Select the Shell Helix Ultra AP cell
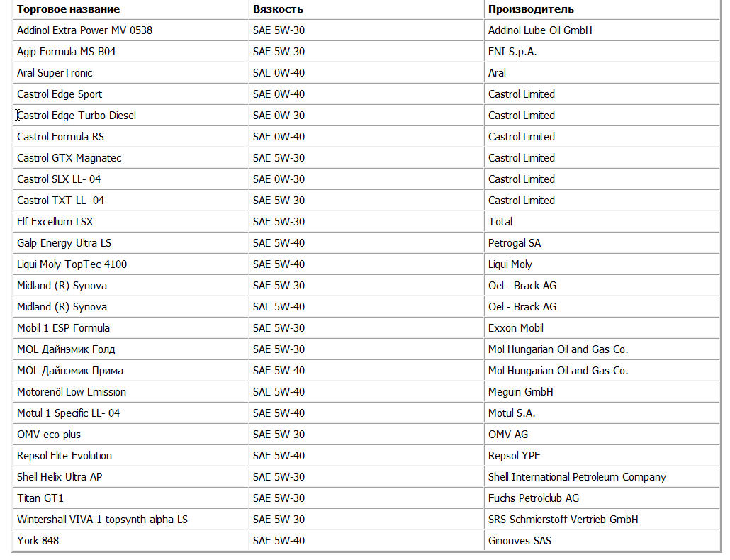Screen dimensions: 730x560 (60, 477)
